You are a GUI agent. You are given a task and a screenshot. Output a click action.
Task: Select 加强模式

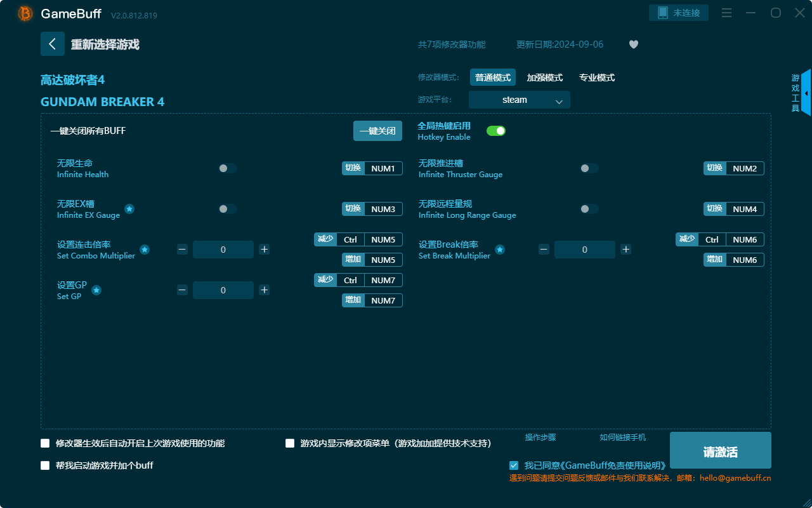[546, 77]
